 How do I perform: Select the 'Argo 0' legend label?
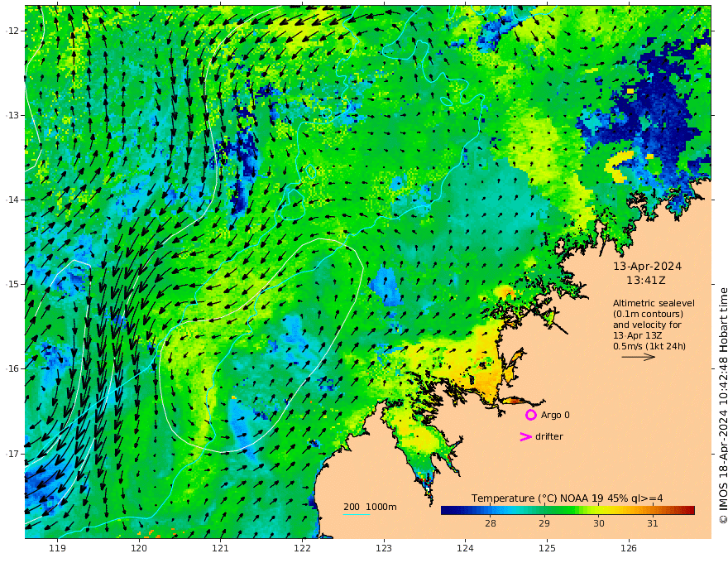click(555, 415)
